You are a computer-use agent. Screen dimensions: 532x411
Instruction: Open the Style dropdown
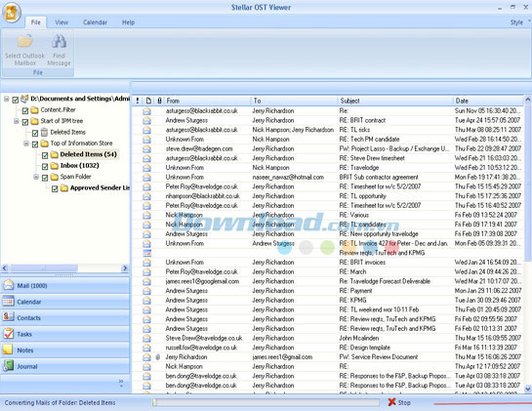[x=519, y=22]
